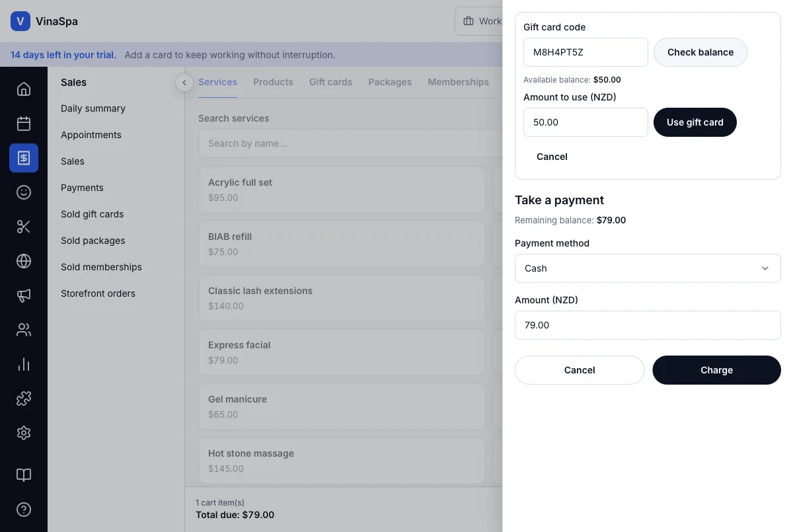
Task: Cancel the gift card entry
Action: [552, 157]
